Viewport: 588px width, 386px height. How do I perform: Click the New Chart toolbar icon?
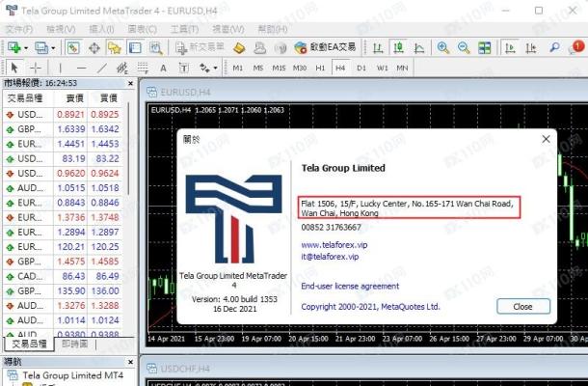click(14, 47)
